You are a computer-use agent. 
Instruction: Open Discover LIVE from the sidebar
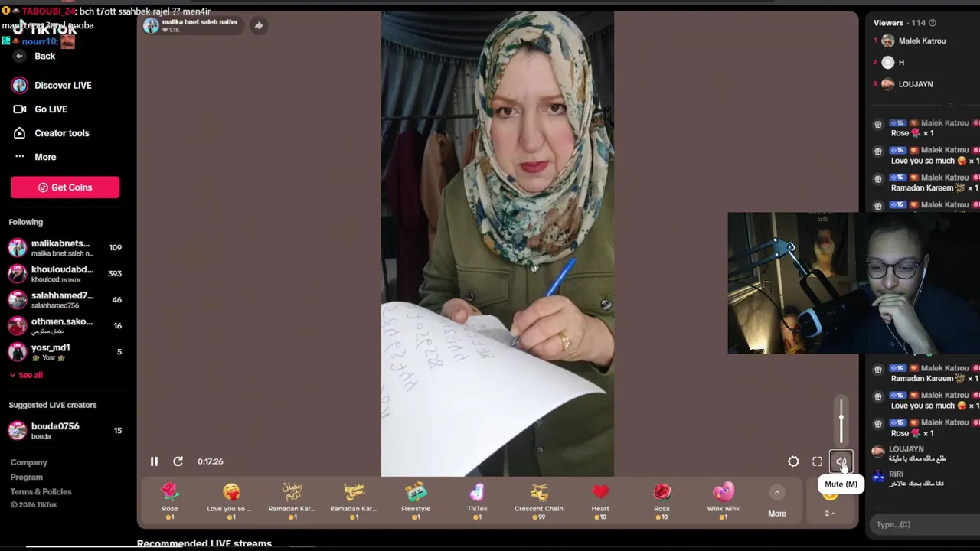(52, 85)
